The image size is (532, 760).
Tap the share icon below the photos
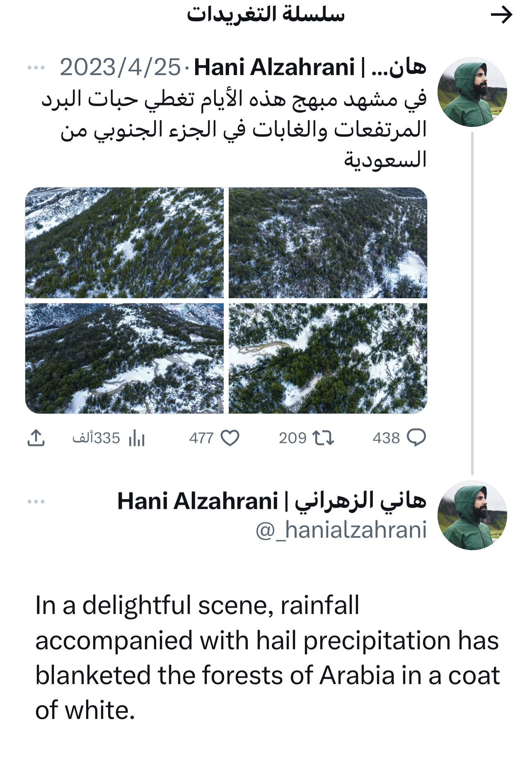click(x=36, y=438)
